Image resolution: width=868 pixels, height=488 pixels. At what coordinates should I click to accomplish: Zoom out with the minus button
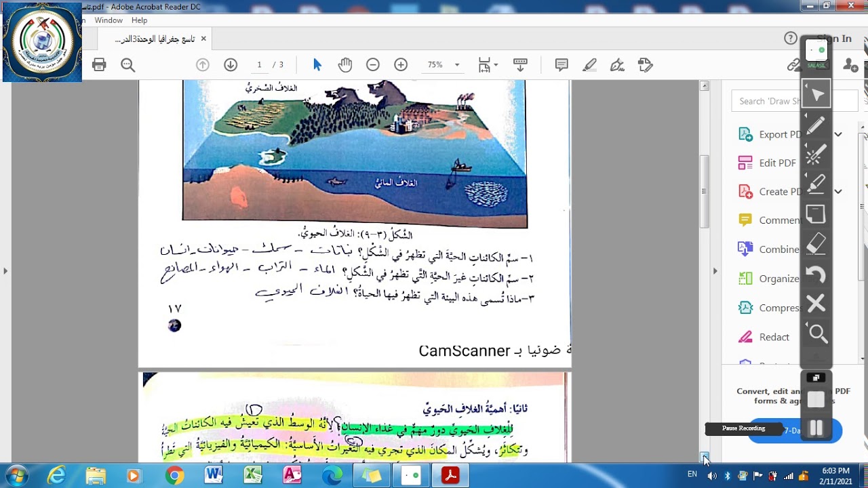pyautogui.click(x=373, y=65)
